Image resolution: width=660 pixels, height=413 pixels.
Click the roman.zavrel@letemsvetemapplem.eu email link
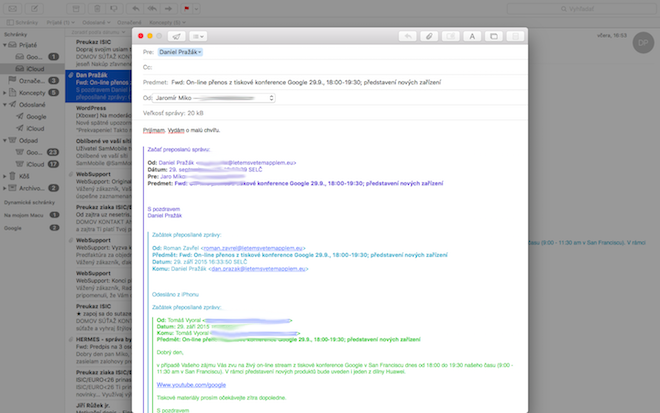point(253,248)
